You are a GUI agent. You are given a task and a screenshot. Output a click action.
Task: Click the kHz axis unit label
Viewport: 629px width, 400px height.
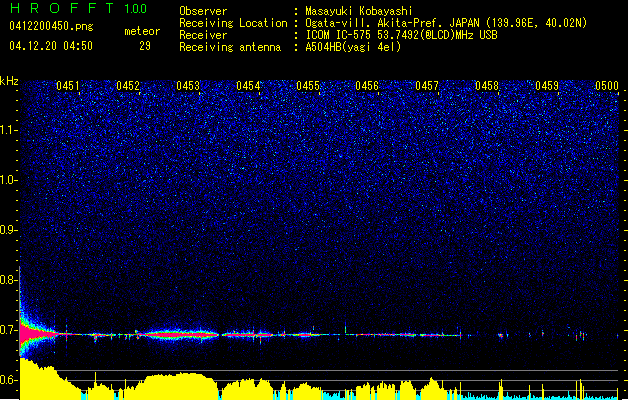pyautogui.click(x=9, y=81)
